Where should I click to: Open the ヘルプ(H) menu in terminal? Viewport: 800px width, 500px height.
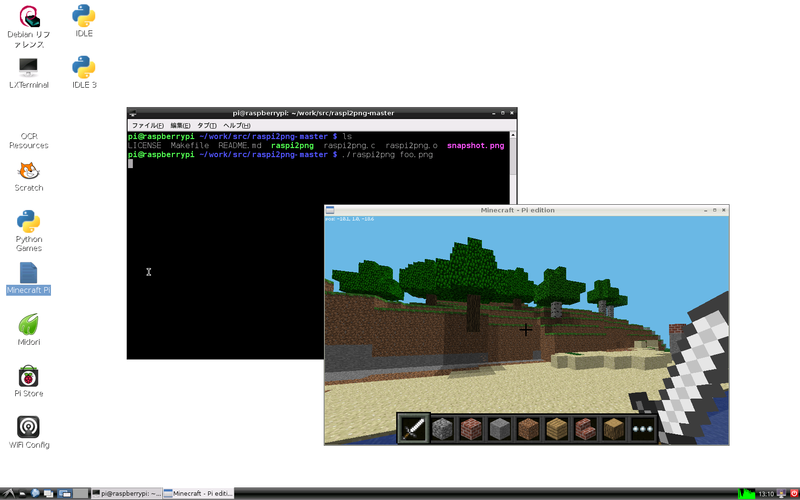click(237, 126)
